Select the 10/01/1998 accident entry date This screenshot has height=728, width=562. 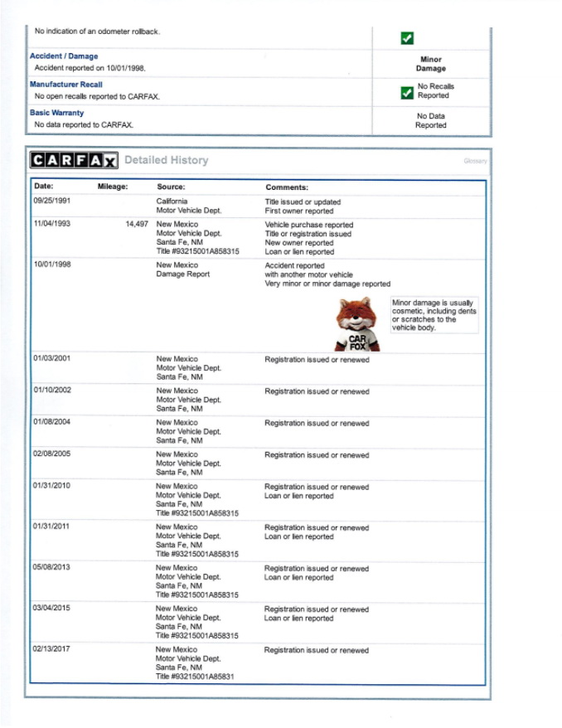tap(51, 265)
